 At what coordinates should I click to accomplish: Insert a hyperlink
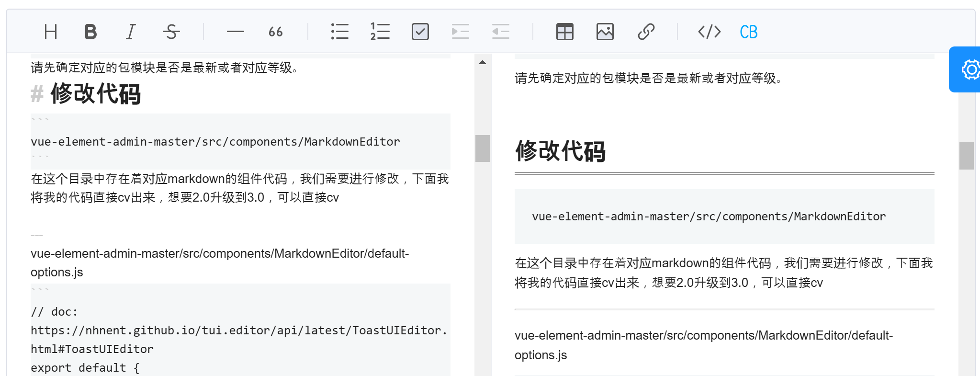646,32
